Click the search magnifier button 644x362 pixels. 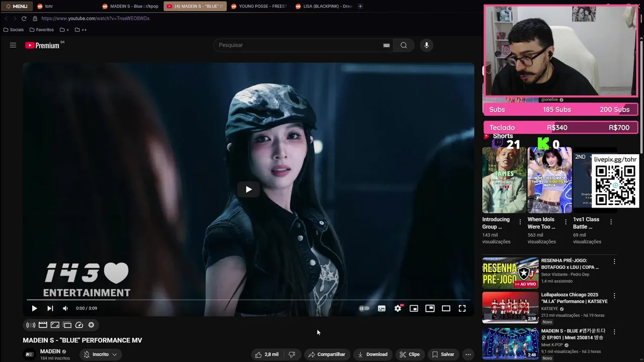[404, 45]
